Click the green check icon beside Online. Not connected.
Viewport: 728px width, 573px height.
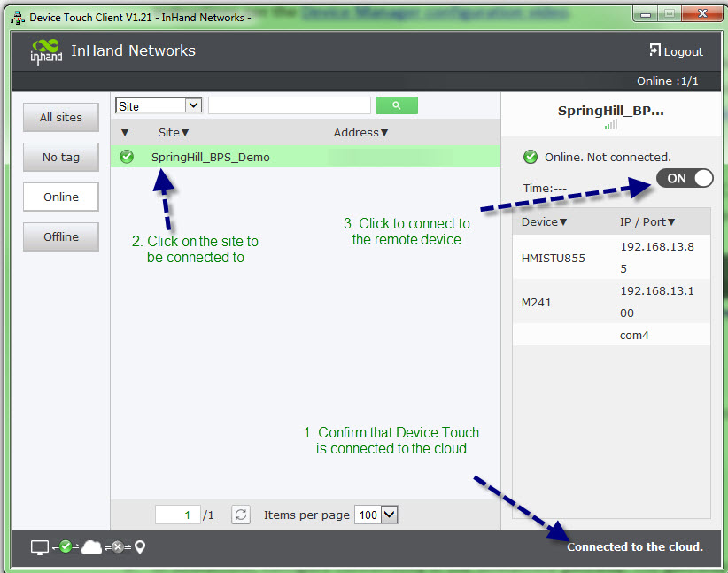(x=531, y=157)
